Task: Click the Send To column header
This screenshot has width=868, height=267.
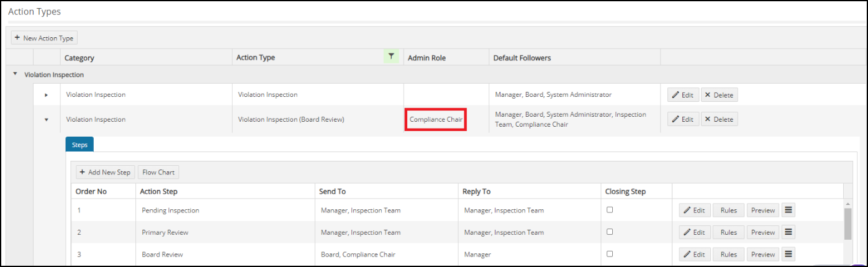Action: click(x=332, y=191)
